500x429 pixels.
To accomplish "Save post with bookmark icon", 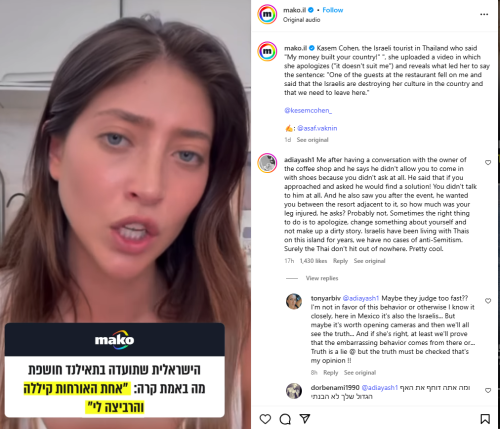I will [x=485, y=419].
